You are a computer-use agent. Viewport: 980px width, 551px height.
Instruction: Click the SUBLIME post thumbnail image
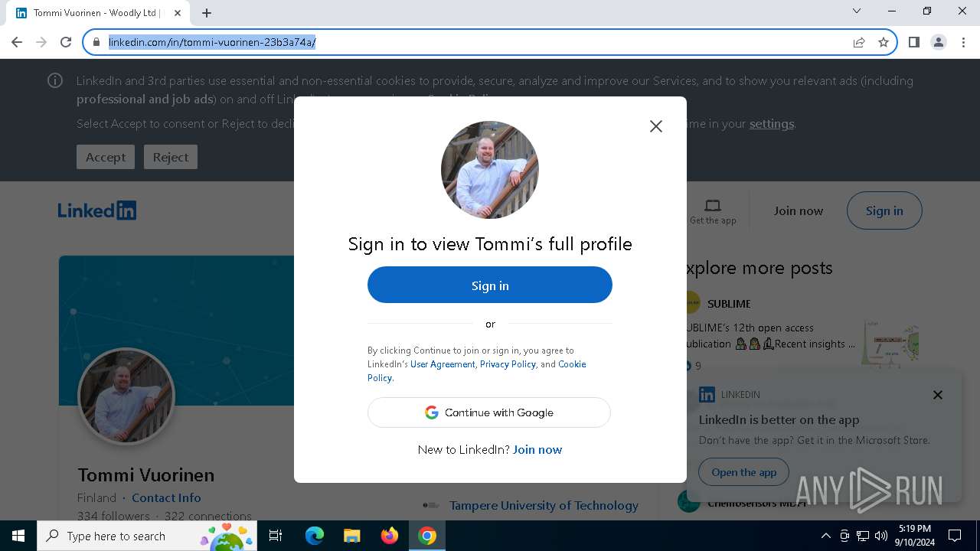890,343
